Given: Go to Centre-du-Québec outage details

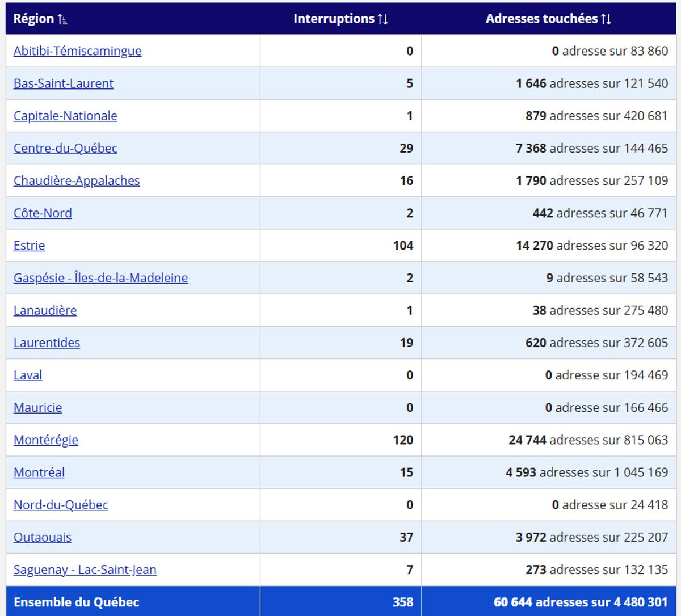Looking at the screenshot, I should pyautogui.click(x=65, y=148).
